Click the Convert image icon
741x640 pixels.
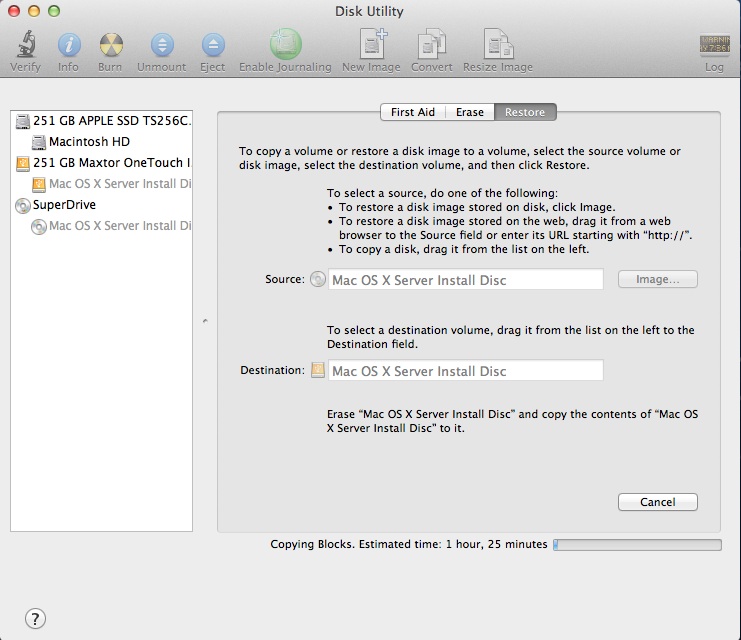coord(431,44)
